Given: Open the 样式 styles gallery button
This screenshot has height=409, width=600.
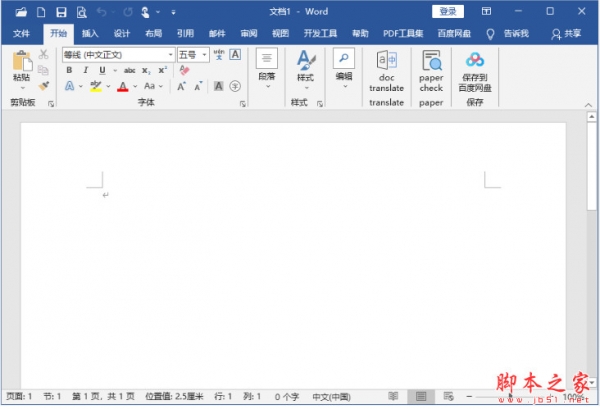Looking at the screenshot, I should (306, 70).
